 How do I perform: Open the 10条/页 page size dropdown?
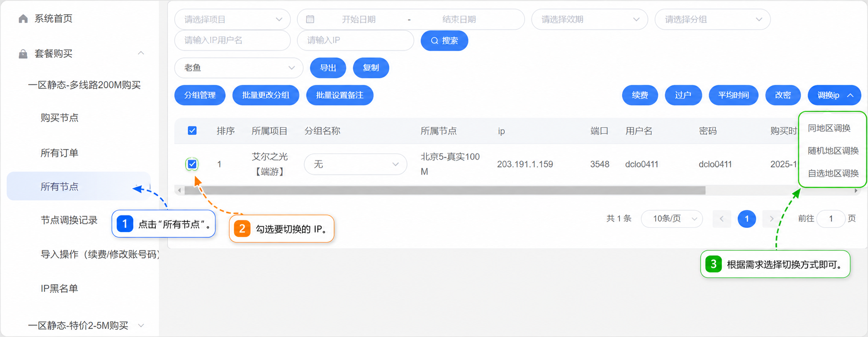[672, 219]
